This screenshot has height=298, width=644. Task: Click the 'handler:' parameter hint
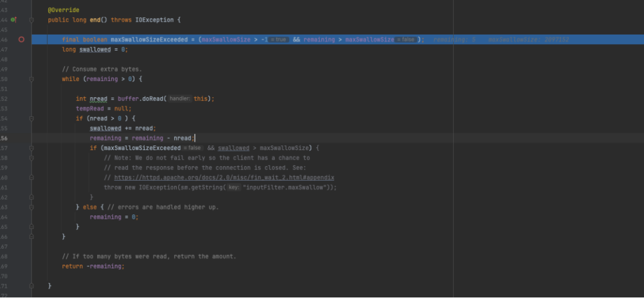point(180,98)
